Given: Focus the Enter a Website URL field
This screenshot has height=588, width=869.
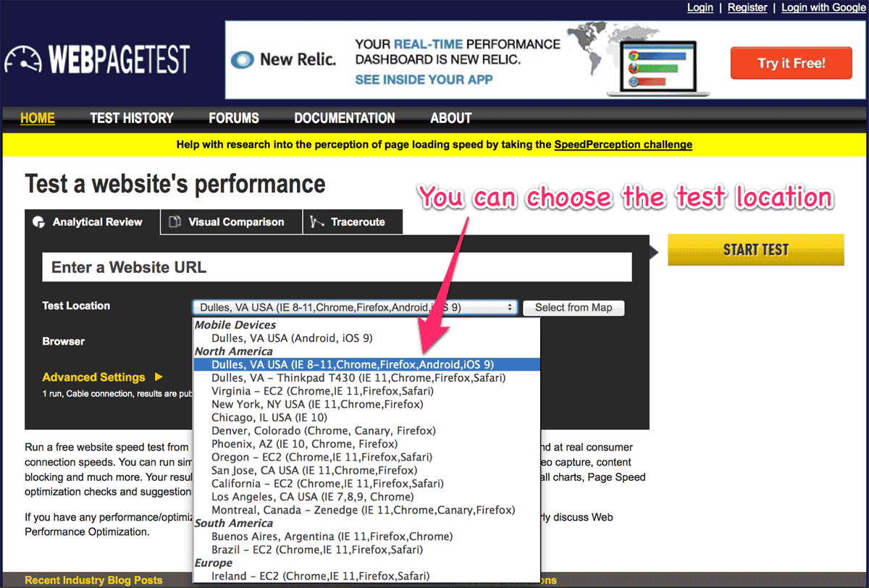Looking at the screenshot, I should click(337, 267).
